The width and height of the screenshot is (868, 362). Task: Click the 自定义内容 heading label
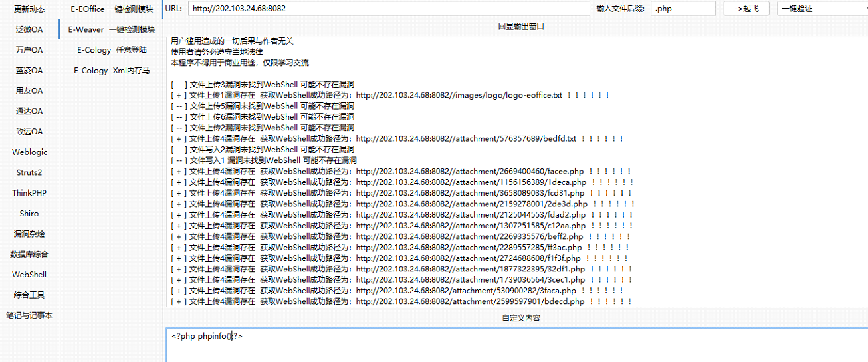pos(521,318)
